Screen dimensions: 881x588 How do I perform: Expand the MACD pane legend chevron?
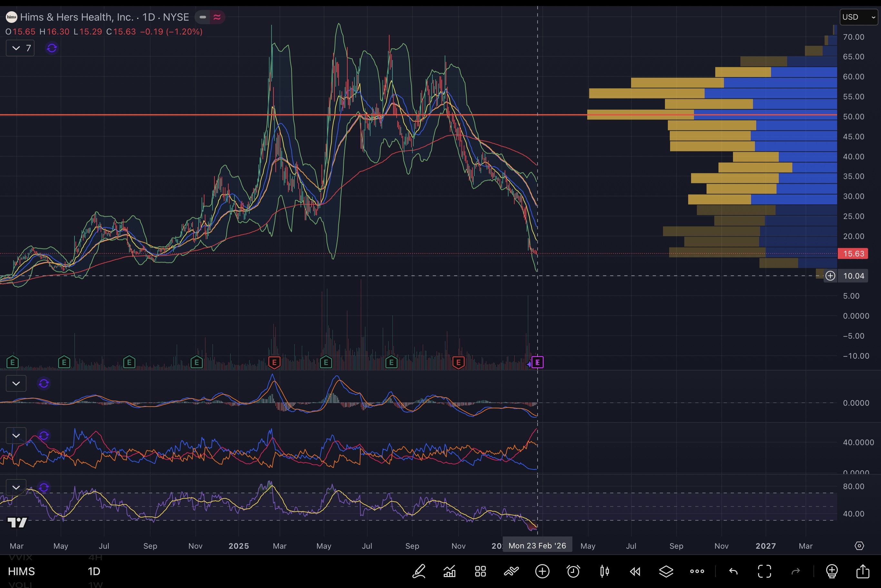pos(16,383)
